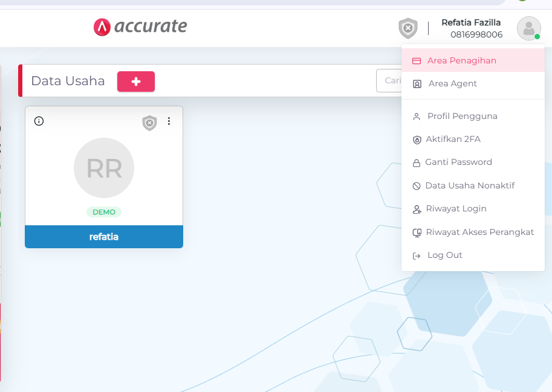Image resolution: width=552 pixels, height=392 pixels.
Task: Click the Riwayat Akses Perangkat device icon
Action: tap(416, 233)
